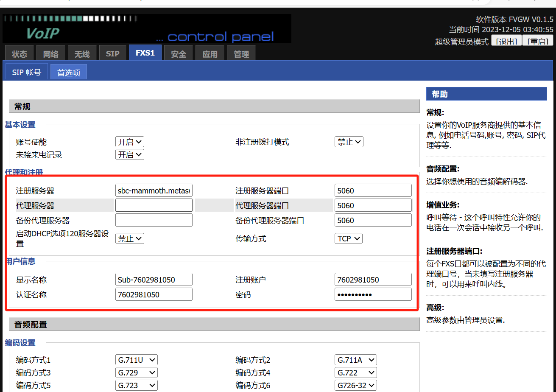Image resolution: width=556 pixels, height=392 pixels.
Task: Click the 显示名称 text field
Action: pyautogui.click(x=154, y=280)
